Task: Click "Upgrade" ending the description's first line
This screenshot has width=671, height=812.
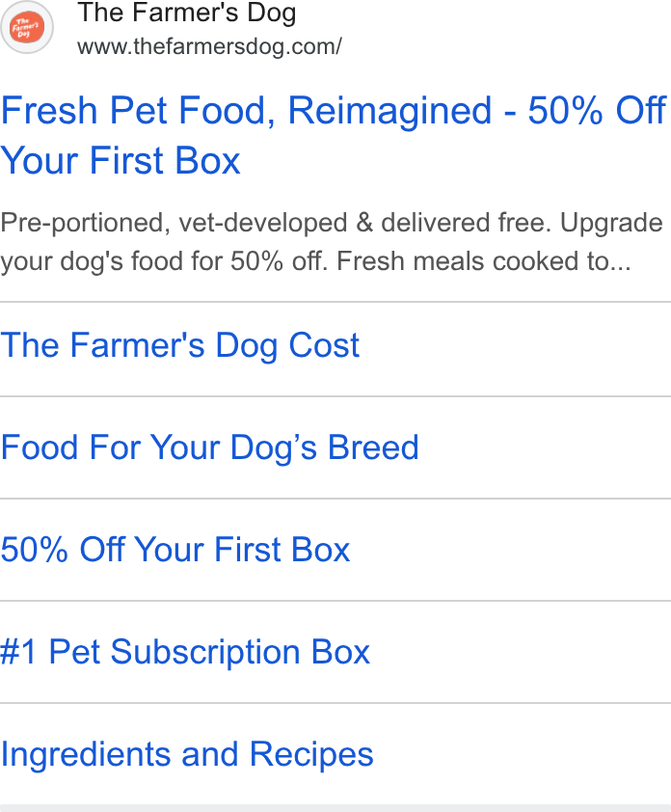Action: point(611,224)
